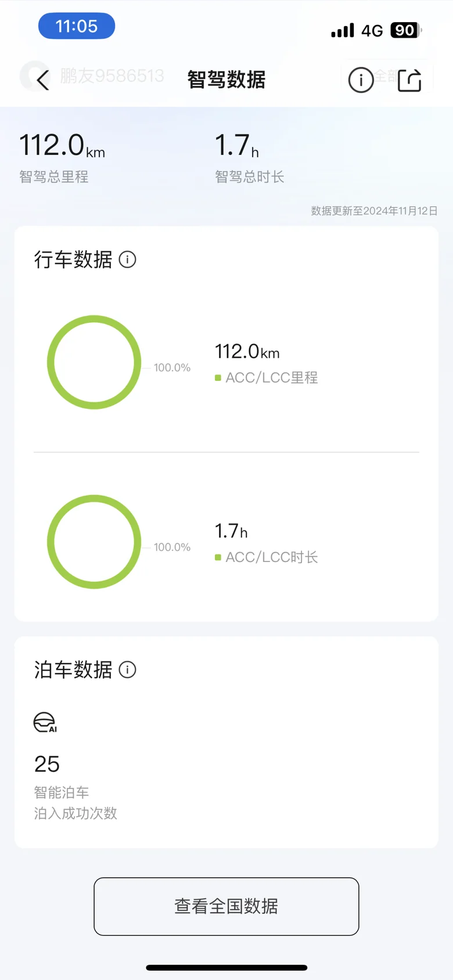This screenshot has width=453, height=980.
Task: Tap the cellular signal bars icon
Action: (x=343, y=30)
